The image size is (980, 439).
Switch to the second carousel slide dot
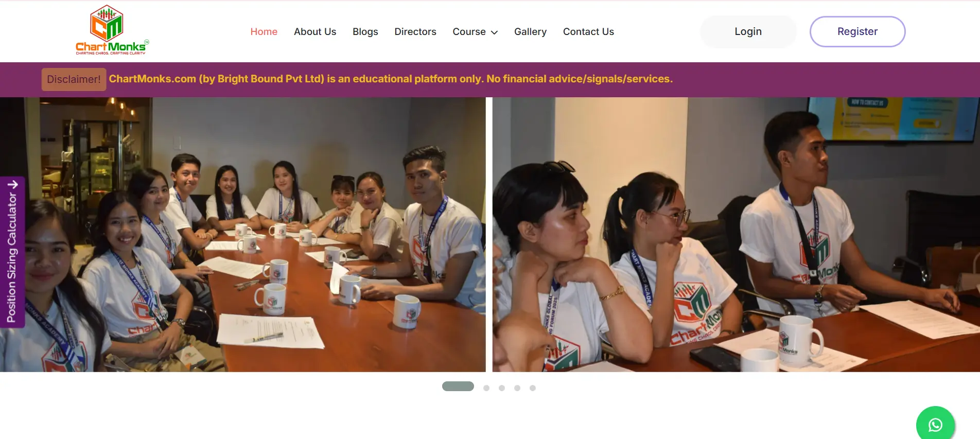coord(486,388)
